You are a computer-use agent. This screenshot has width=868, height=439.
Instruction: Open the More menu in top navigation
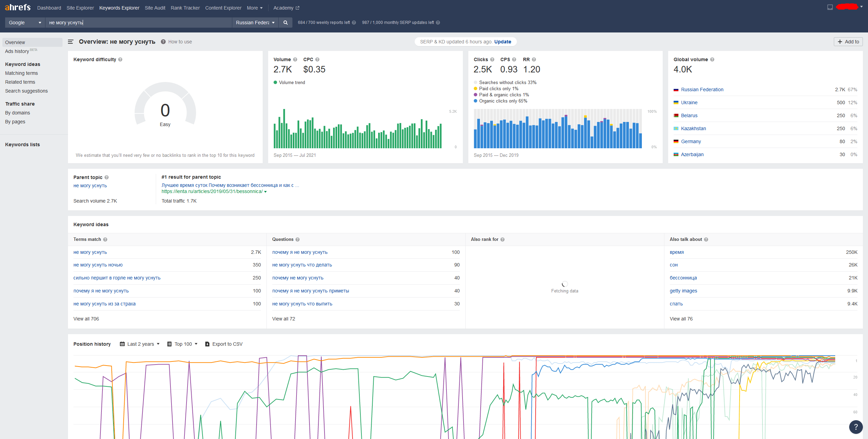click(x=255, y=8)
